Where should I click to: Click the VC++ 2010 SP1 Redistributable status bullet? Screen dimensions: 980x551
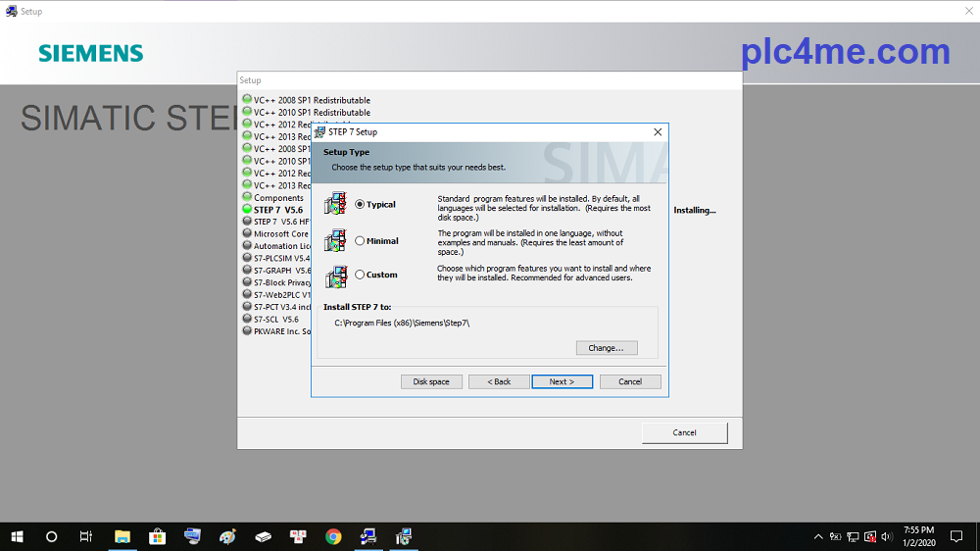click(247, 112)
